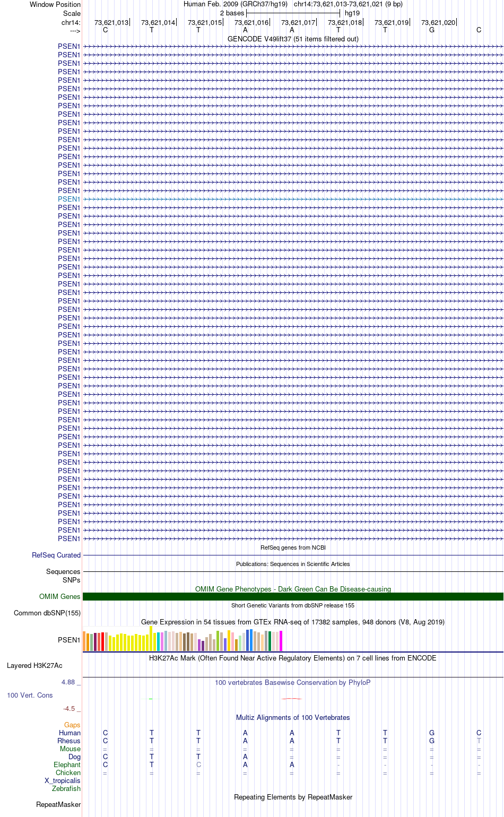Select the dark green OMIM Genes bar
504x817 pixels.
pyautogui.click(x=293, y=596)
